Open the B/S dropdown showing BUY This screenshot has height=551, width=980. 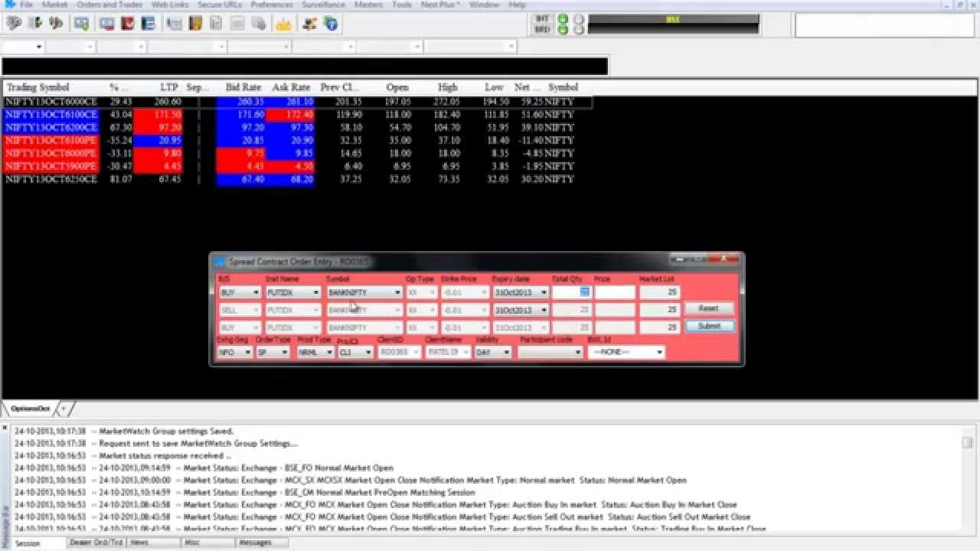click(240, 292)
